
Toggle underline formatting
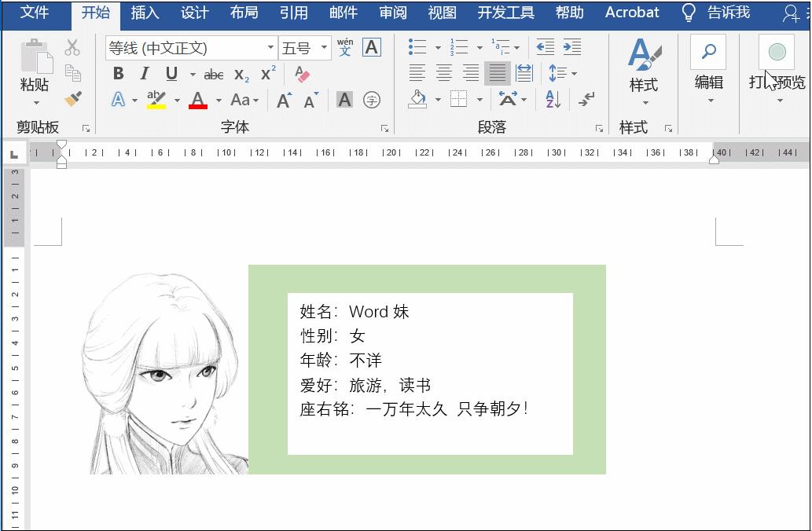[171, 73]
